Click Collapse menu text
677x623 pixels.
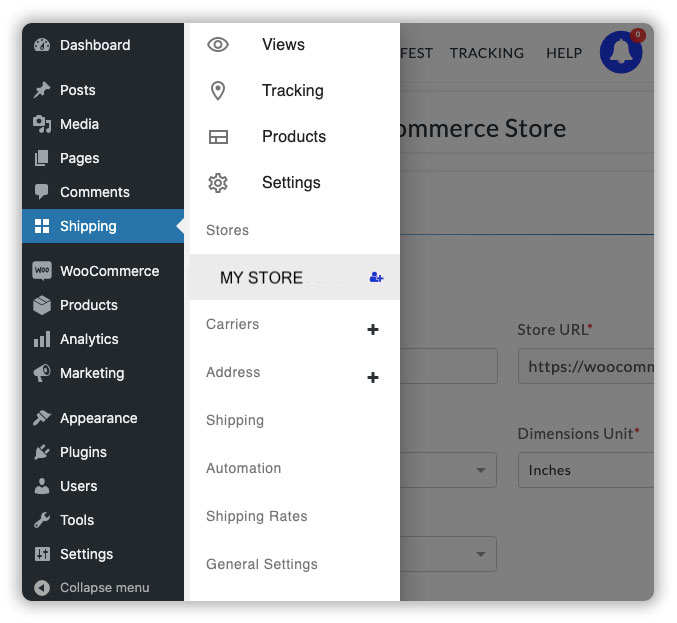click(104, 588)
